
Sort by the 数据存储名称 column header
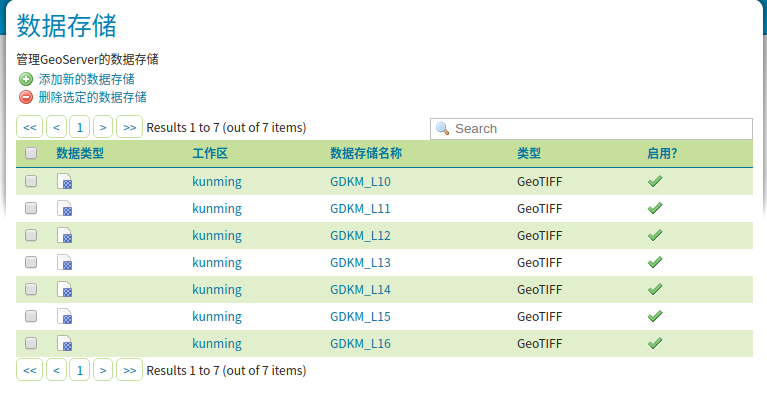pyautogui.click(x=366, y=154)
